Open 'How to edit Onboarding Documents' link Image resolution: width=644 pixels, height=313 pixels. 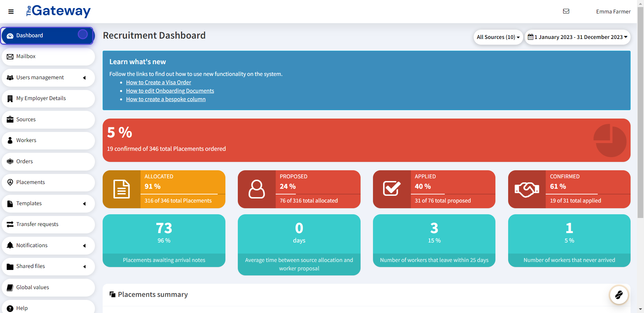point(170,91)
